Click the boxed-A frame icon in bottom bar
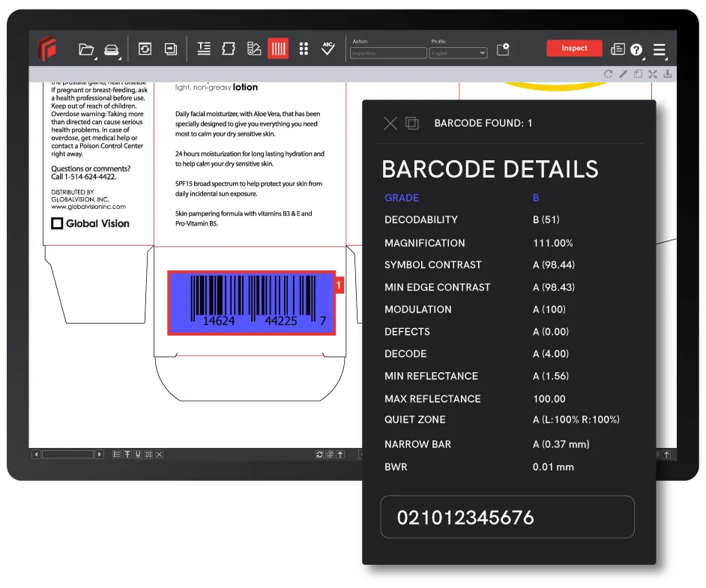 148,455
